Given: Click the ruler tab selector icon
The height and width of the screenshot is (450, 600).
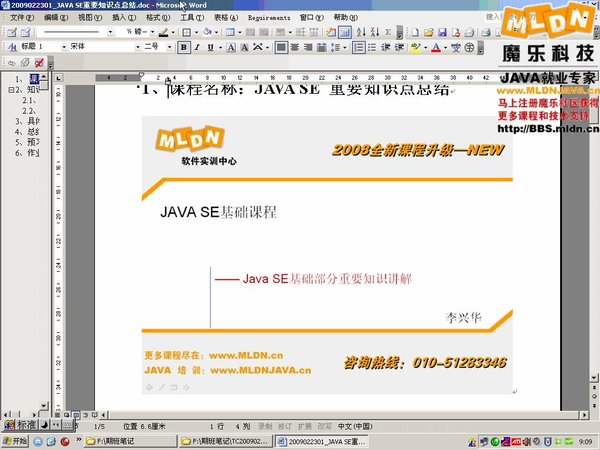Looking at the screenshot, I should (x=58, y=78).
